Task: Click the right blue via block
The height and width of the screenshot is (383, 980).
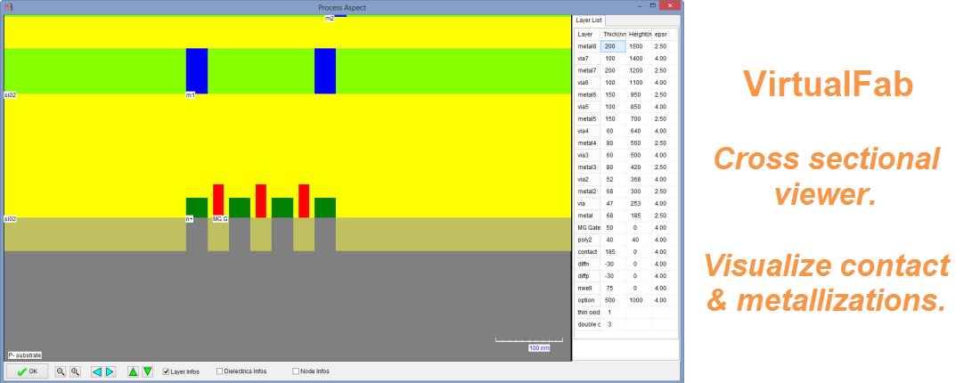Action: point(325,70)
